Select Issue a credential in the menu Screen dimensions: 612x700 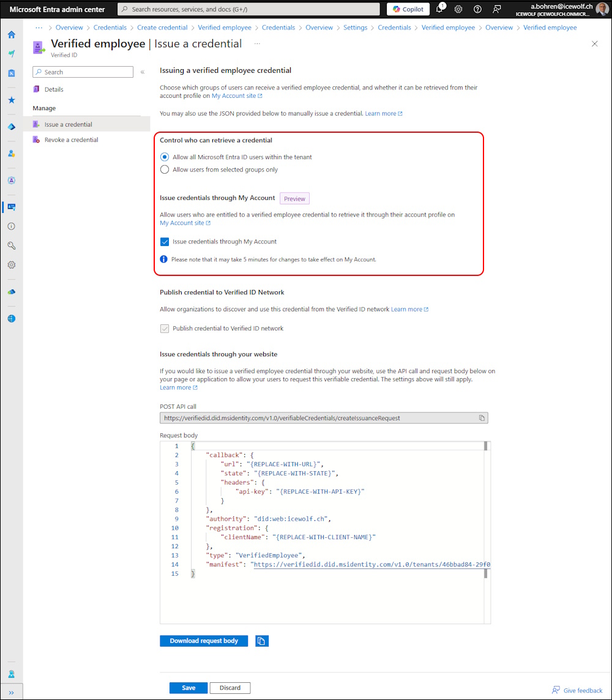click(x=87, y=125)
